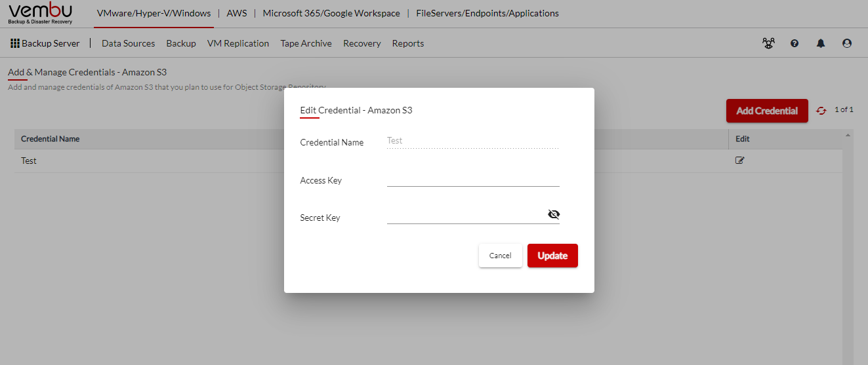Screen dimensions: 868x365
Task: Toggle Secret Key visibility eye icon
Action: [553, 214]
